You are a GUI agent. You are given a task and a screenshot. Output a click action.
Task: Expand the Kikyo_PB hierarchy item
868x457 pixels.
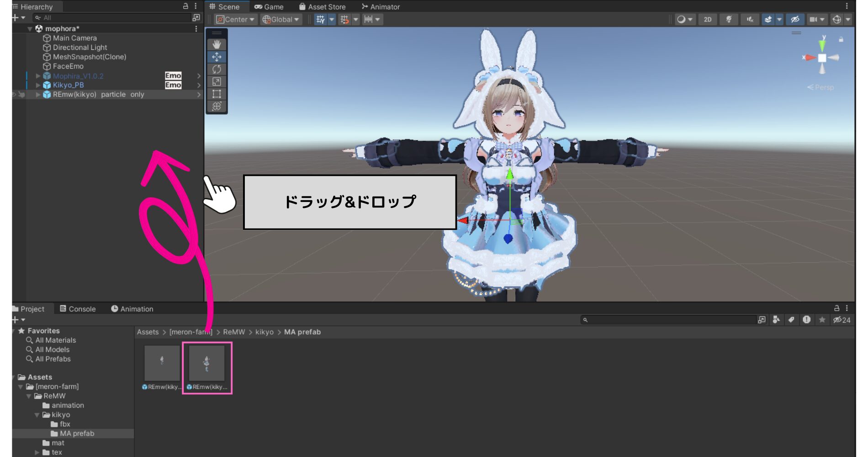pyautogui.click(x=37, y=85)
